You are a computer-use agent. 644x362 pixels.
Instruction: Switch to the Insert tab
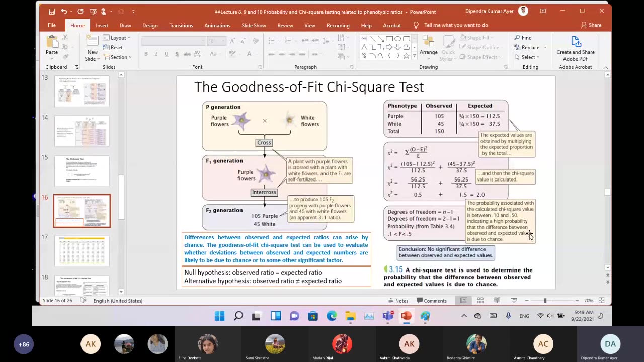[102, 25]
